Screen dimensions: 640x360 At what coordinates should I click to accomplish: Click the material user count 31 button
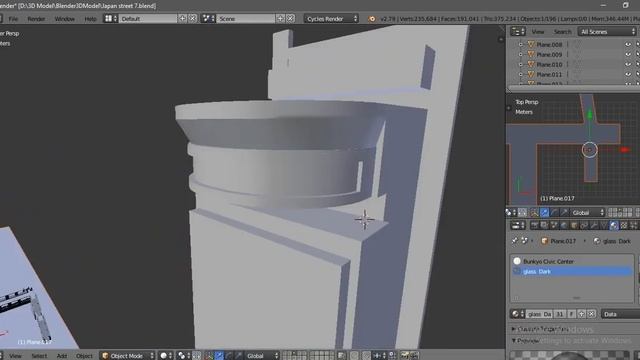560,314
